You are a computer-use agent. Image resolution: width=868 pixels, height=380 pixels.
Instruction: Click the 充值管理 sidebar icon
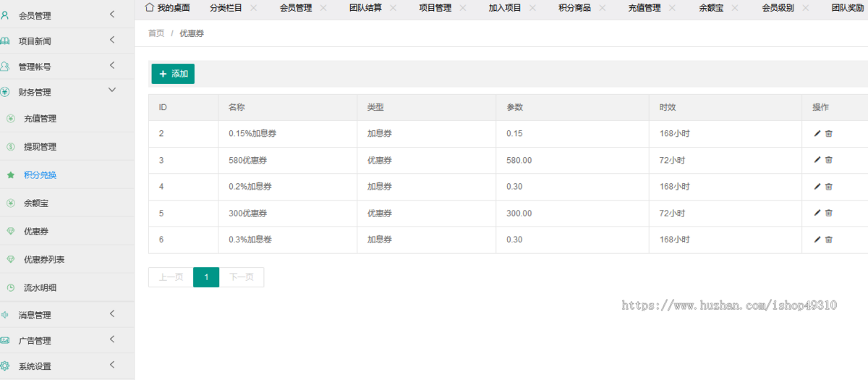click(x=10, y=119)
